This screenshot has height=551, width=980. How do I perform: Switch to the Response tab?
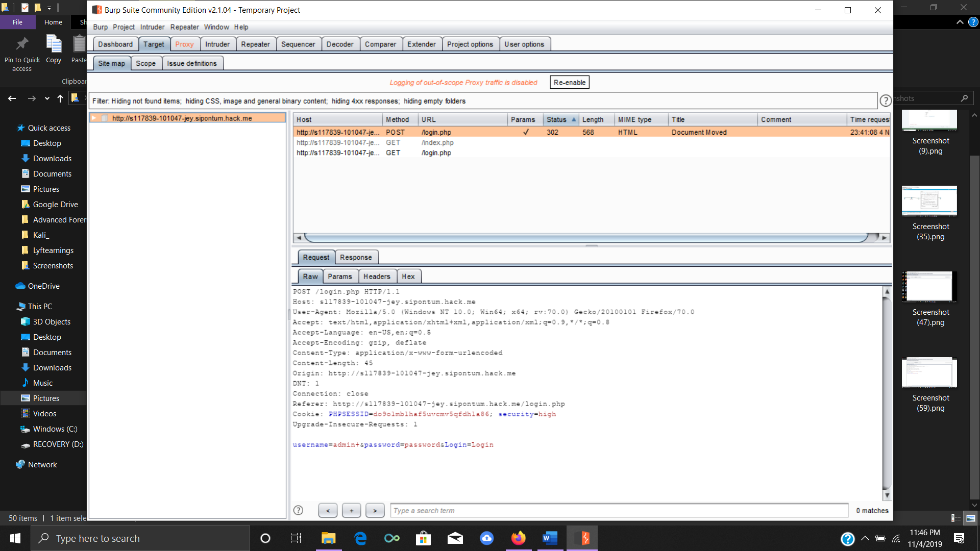tap(356, 258)
